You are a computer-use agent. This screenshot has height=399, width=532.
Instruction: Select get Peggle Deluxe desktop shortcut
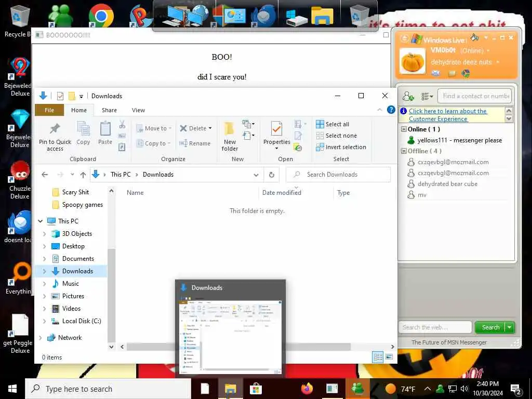pos(18,334)
